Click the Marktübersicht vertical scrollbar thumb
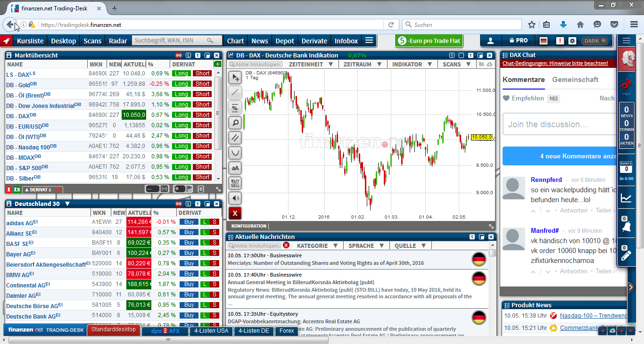Viewport: 644px width, 344px height. click(x=218, y=113)
